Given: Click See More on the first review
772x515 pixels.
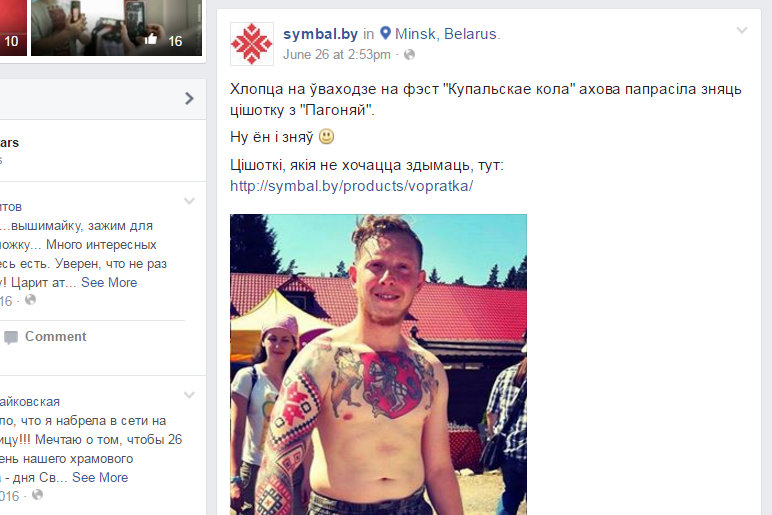Looking at the screenshot, I should tap(109, 283).
